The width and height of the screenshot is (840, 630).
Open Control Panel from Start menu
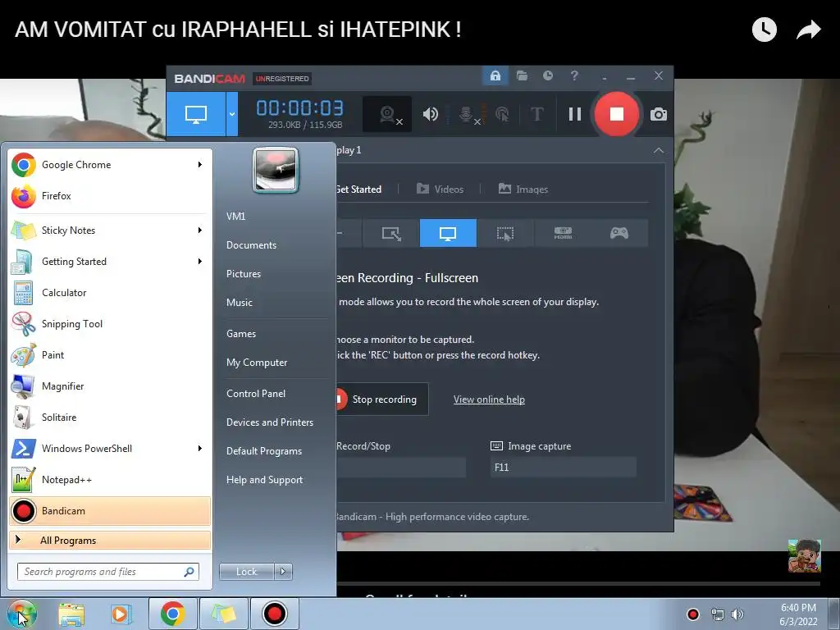[256, 394]
